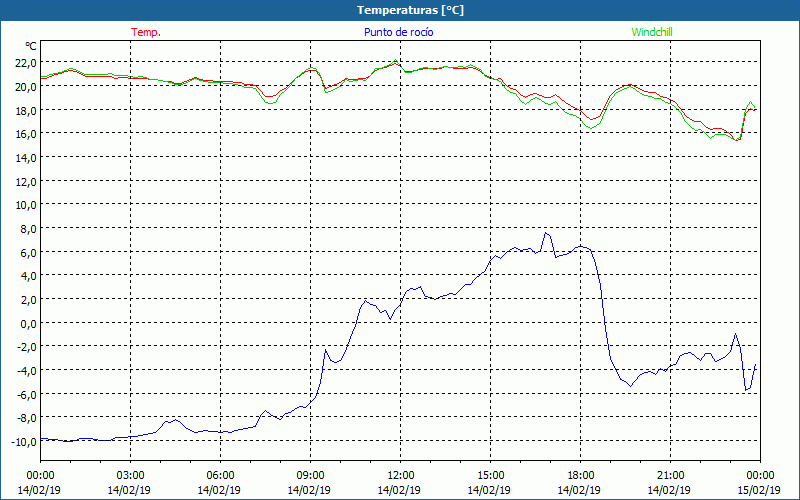Click the Temperaturas [°C] chart title
Image resolution: width=800 pixels, height=500 pixels.
pyautogui.click(x=410, y=10)
